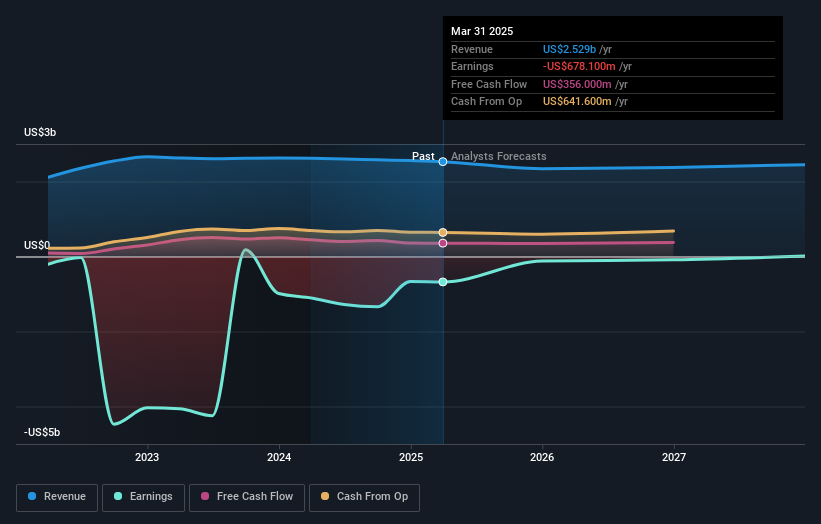Click the US$3b y-axis label
The image size is (821, 524).
[40, 132]
